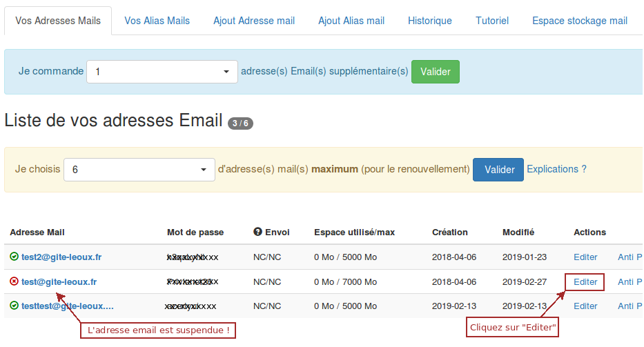Click the modified date 2019-02-27

pos(525,282)
